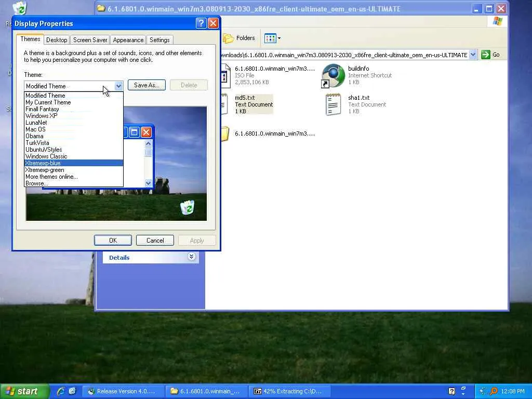Screen dimensions: 532x399
Task: Collapse the Theme combo box arrow
Action: (x=118, y=86)
